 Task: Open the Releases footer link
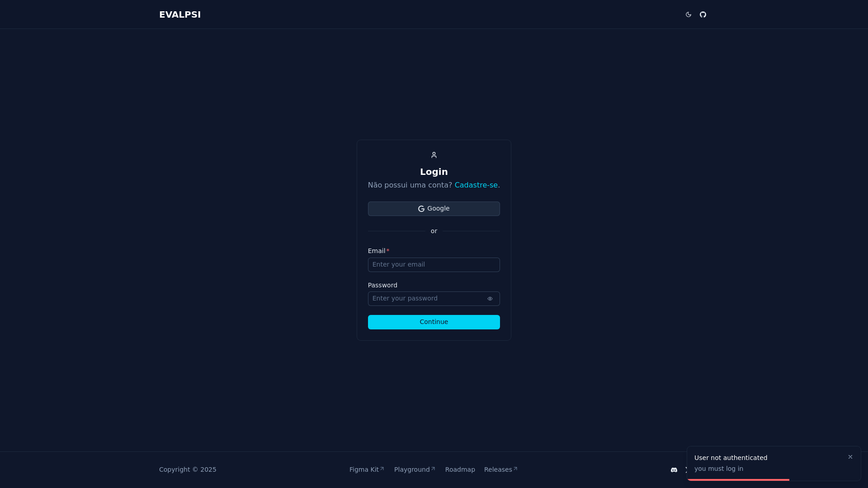tap(501, 469)
